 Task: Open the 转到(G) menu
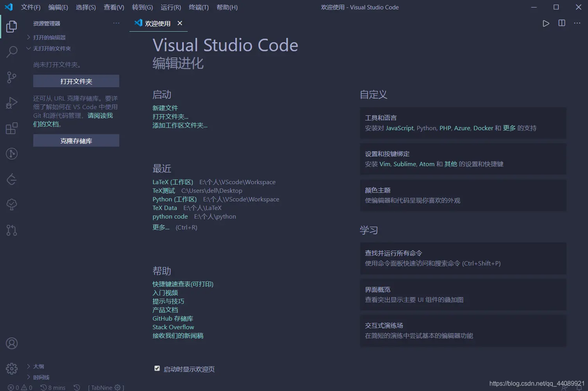pyautogui.click(x=142, y=7)
